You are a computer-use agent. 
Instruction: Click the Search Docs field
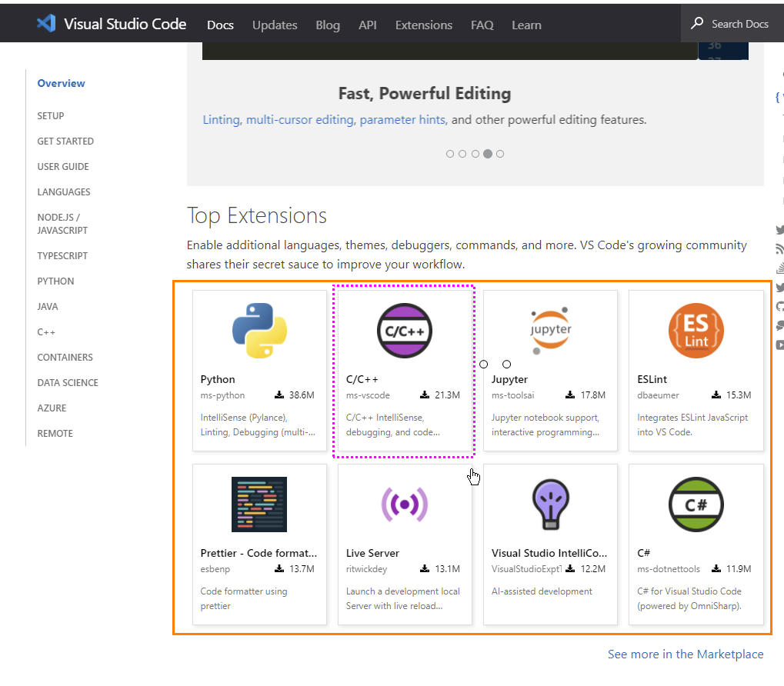click(732, 24)
